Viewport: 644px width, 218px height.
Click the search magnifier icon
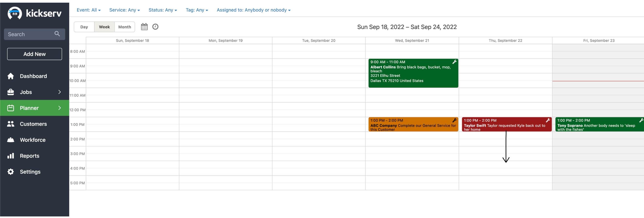tap(57, 34)
